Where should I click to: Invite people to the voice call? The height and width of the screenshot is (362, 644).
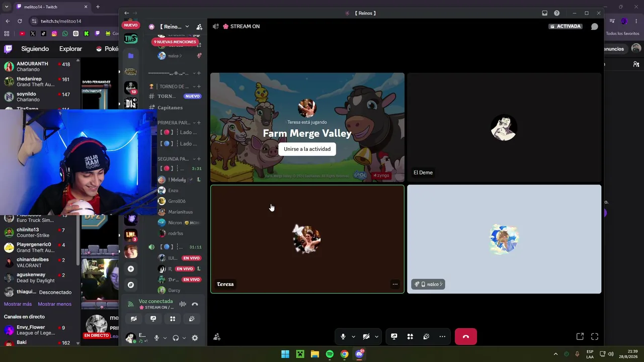click(x=217, y=337)
